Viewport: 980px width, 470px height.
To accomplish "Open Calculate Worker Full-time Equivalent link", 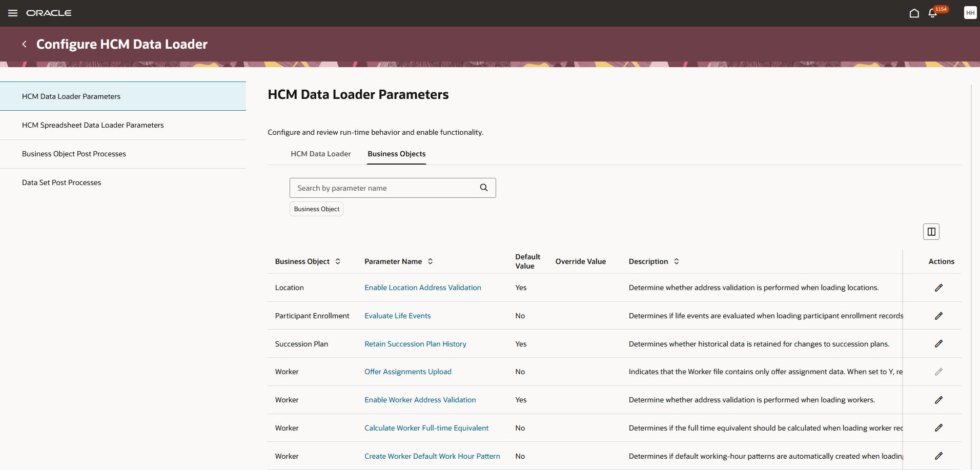I will [426, 428].
